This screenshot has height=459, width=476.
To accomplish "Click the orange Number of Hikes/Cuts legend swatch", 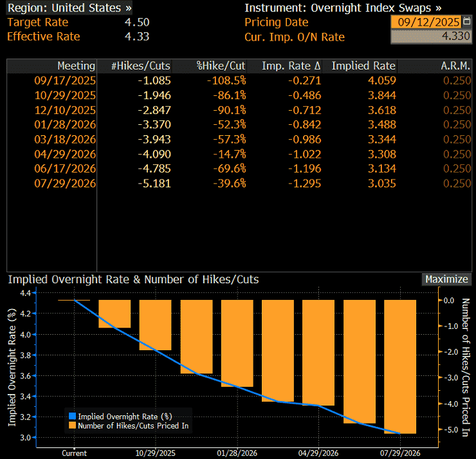I will pos(72,426).
